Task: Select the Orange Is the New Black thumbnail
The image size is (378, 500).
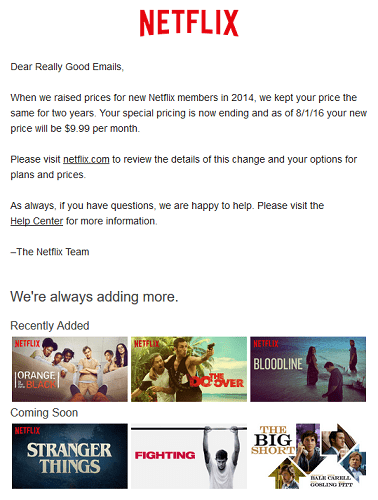Action: [x=70, y=369]
